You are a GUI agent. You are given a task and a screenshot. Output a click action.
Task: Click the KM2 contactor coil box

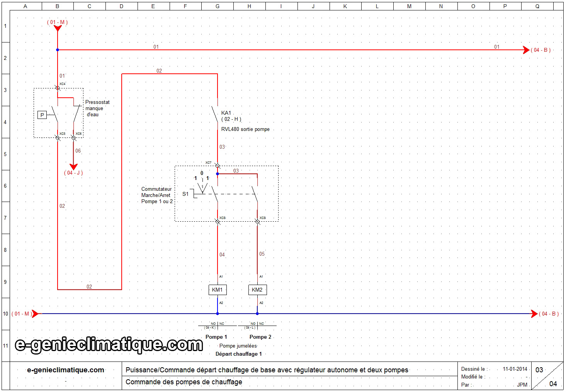click(257, 290)
